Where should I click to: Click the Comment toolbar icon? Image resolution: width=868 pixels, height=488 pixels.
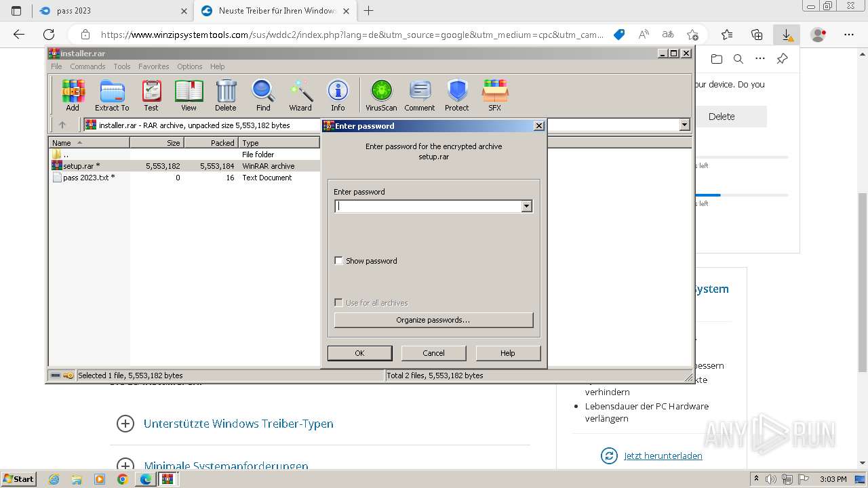point(420,95)
